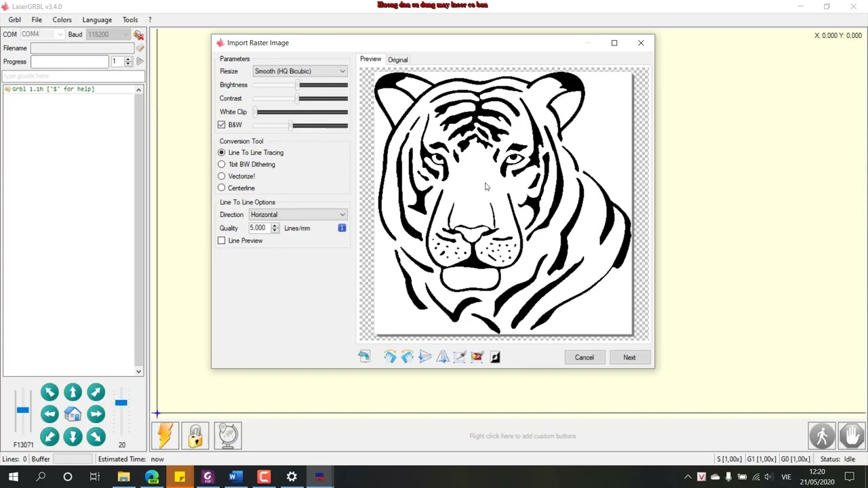Image resolution: width=868 pixels, height=488 pixels.
Task: Increase Quality value with up stepper arrow
Action: click(x=275, y=226)
